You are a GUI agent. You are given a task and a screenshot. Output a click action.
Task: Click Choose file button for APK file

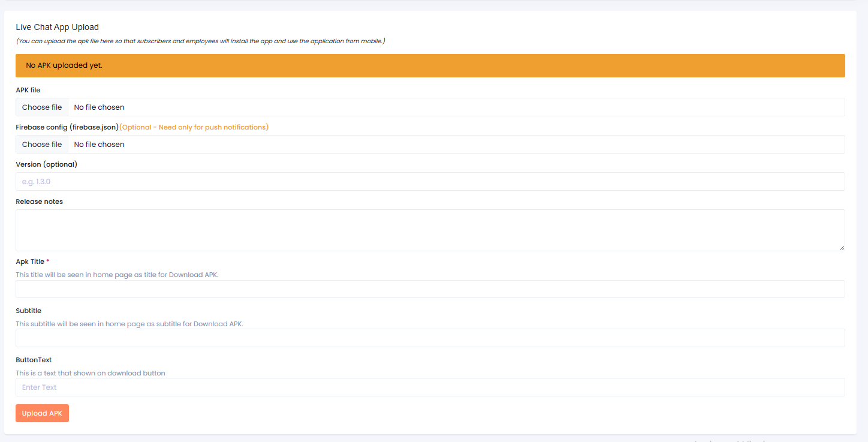pyautogui.click(x=42, y=107)
